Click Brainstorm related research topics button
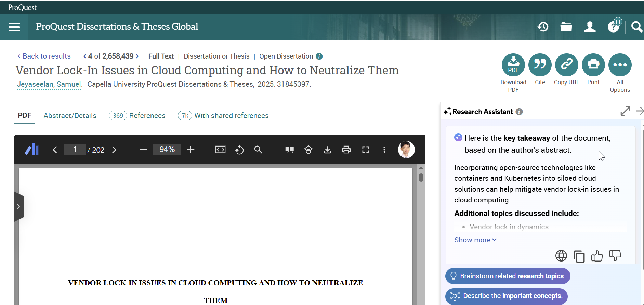644x305 pixels. point(508,276)
